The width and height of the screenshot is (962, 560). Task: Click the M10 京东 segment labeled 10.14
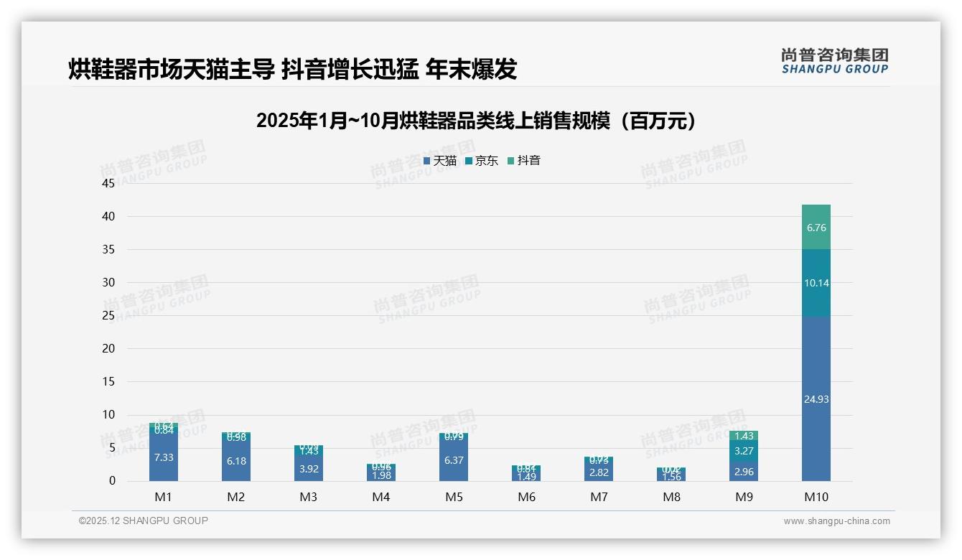click(x=816, y=283)
